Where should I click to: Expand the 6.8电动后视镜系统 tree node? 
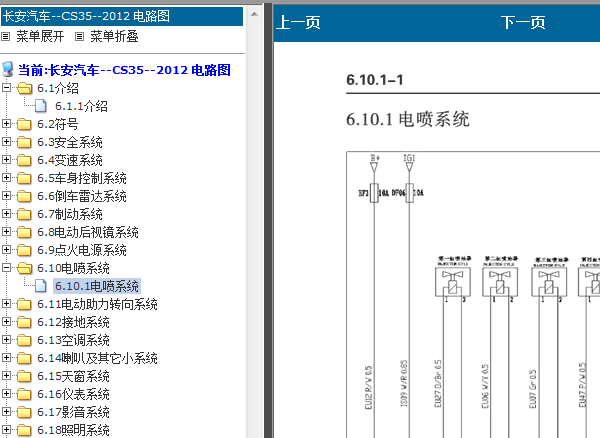pyautogui.click(x=6, y=231)
